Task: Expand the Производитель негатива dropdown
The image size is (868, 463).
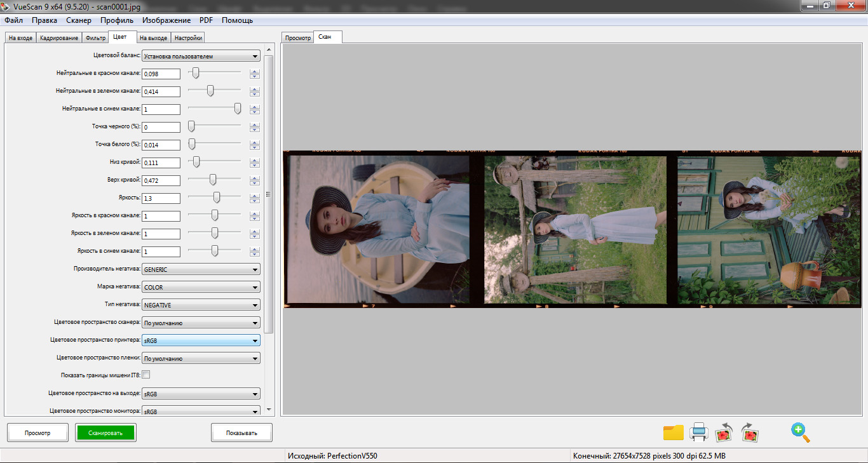Action: 201,269
